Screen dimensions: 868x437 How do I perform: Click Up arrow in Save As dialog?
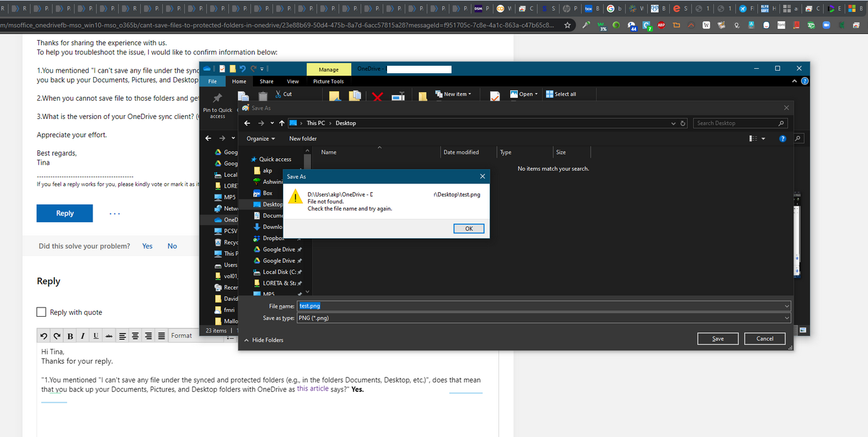coord(282,123)
